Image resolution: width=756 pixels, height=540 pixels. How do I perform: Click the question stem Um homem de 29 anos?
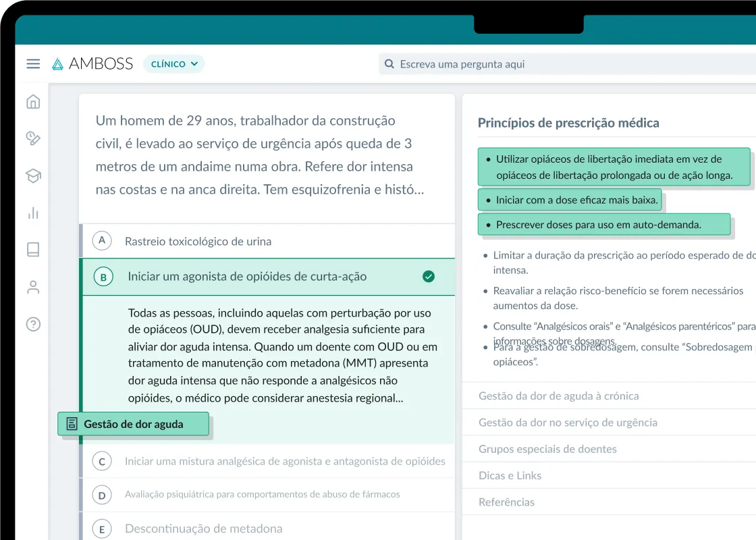[260, 155]
